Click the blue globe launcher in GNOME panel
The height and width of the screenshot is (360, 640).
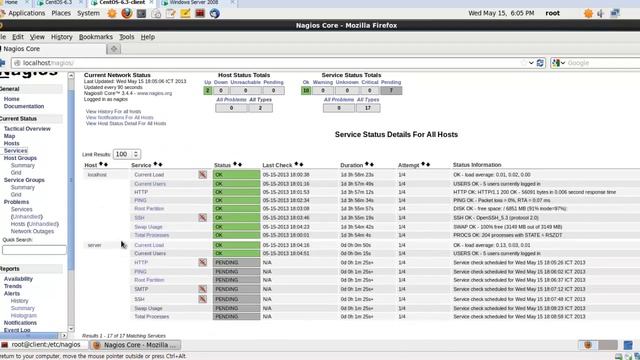coord(215,13)
